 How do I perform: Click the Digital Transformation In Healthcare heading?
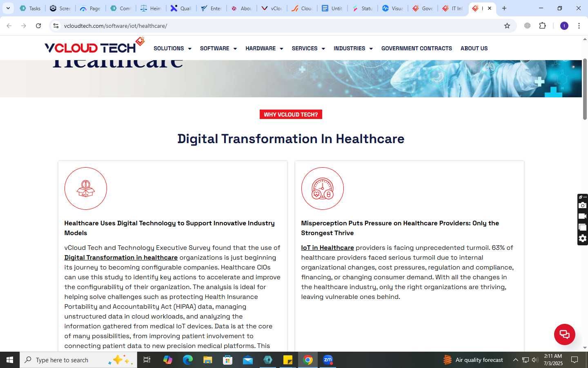[291, 139]
